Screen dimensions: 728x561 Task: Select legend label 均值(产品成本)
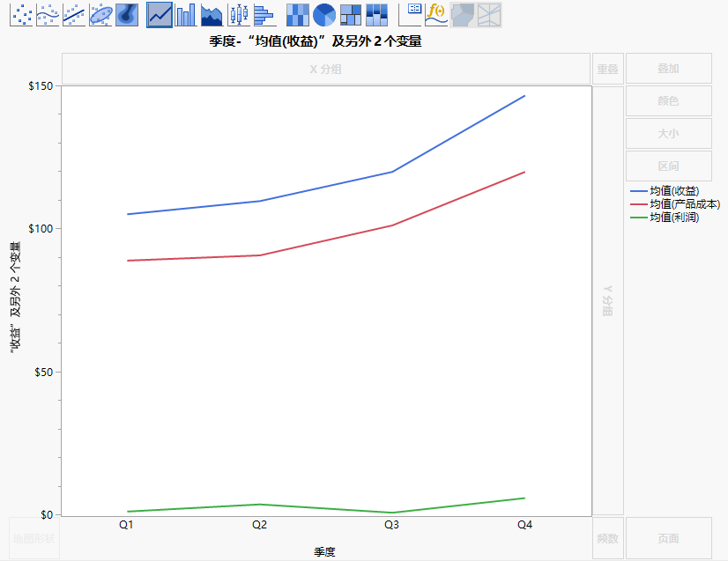click(x=685, y=204)
